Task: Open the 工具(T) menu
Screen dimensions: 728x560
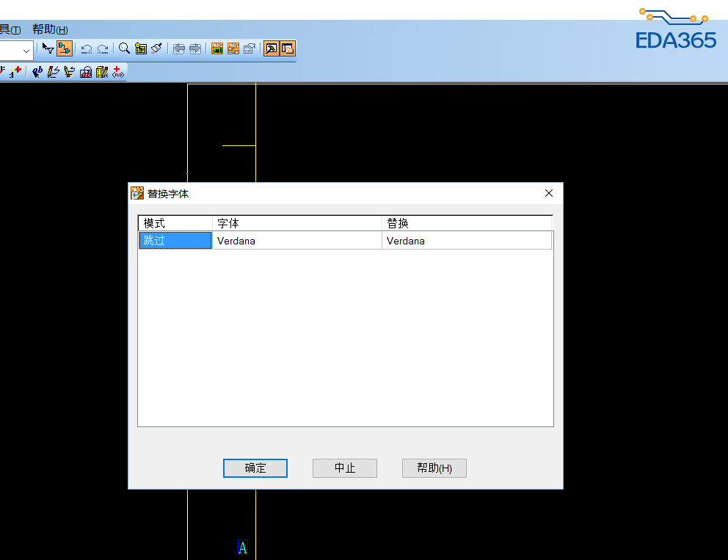Action: click(x=10, y=29)
